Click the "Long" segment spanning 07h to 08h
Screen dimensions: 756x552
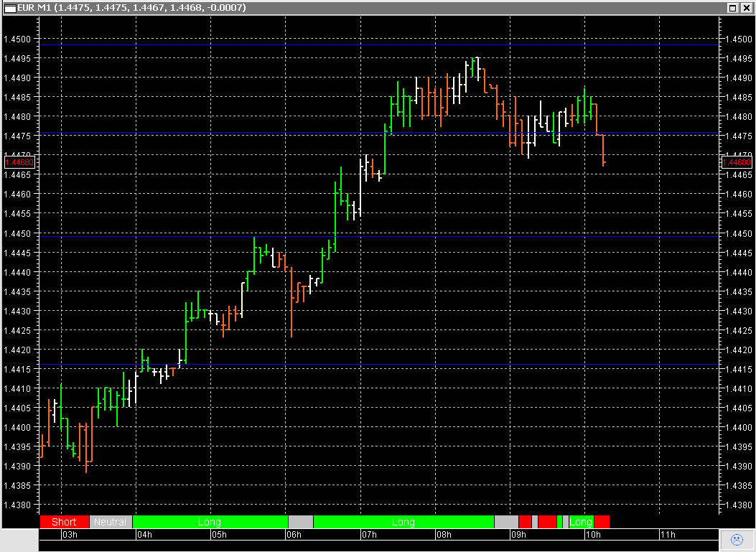pyautogui.click(x=402, y=522)
